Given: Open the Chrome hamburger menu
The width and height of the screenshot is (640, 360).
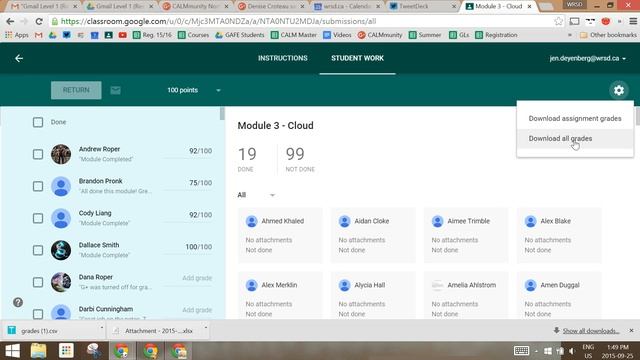Looking at the screenshot, I should (633, 21).
